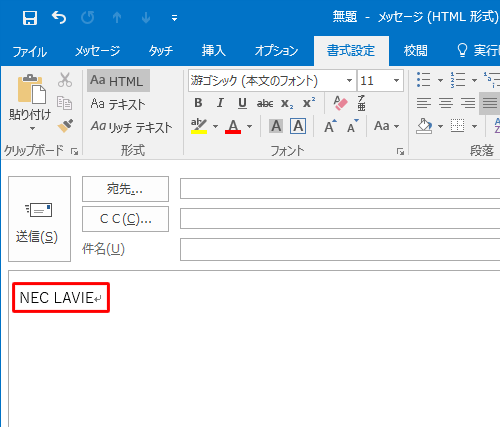This screenshot has width=500, height=427.
Task: Open the Bullets dropdown arrow
Action: [x=440, y=80]
